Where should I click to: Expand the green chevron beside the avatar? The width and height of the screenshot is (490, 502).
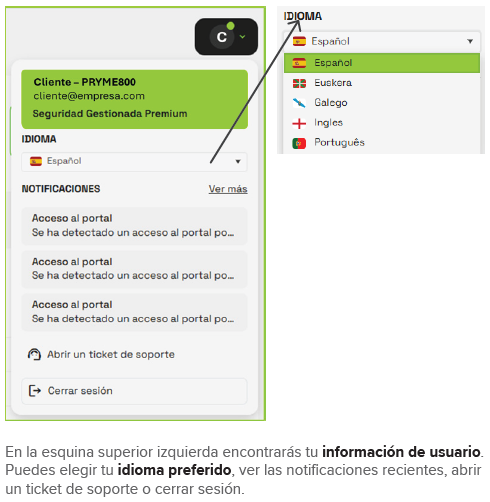coord(243,37)
